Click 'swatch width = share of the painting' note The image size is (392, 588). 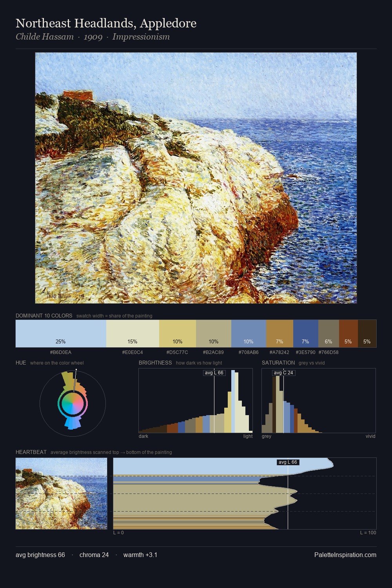[x=114, y=316]
